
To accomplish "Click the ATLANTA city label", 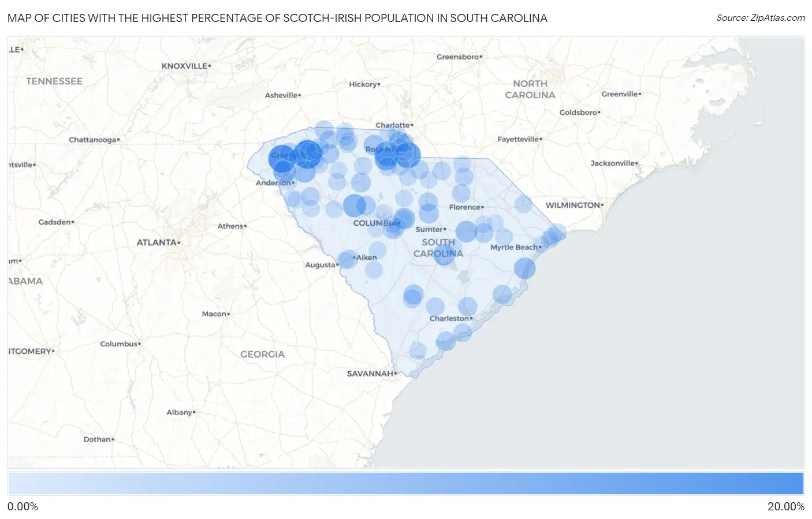I will [156, 242].
